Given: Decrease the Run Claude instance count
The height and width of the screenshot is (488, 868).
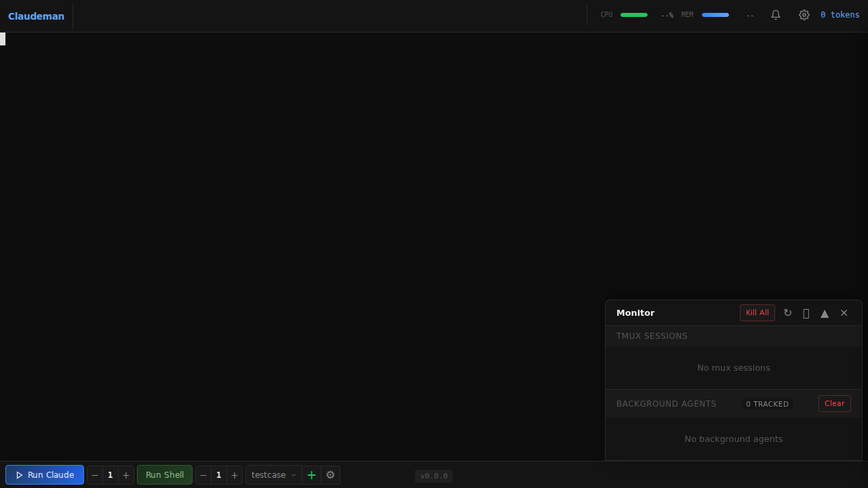Looking at the screenshot, I should coord(95,475).
